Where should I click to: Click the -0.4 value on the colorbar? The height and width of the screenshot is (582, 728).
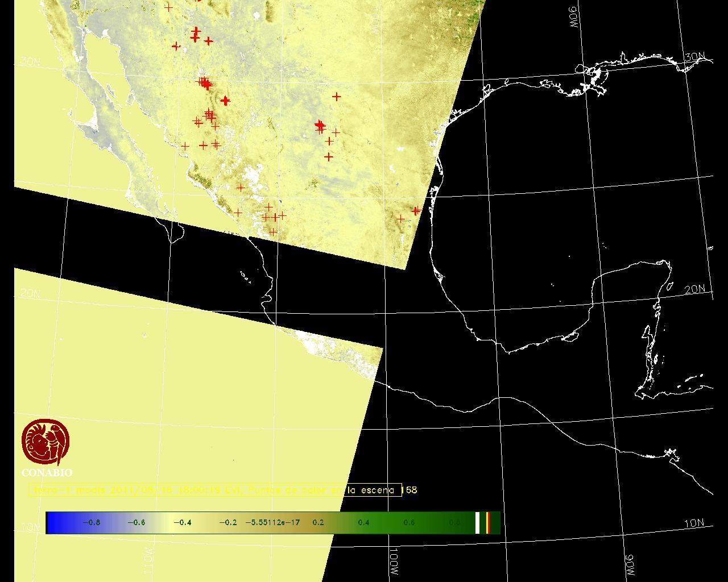click(182, 522)
